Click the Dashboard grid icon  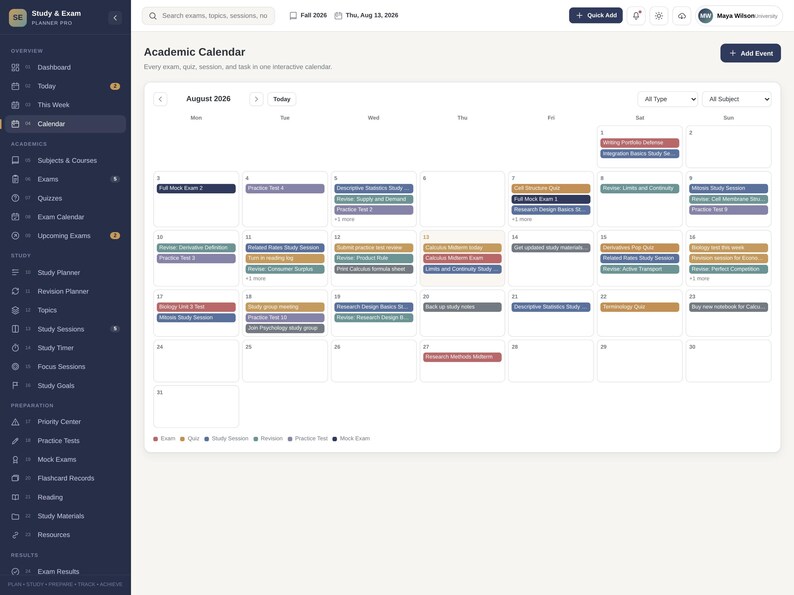pos(15,67)
